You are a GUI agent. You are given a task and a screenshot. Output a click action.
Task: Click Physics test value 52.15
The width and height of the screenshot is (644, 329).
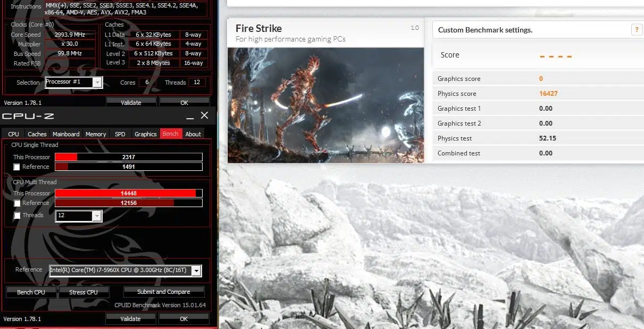coord(548,138)
